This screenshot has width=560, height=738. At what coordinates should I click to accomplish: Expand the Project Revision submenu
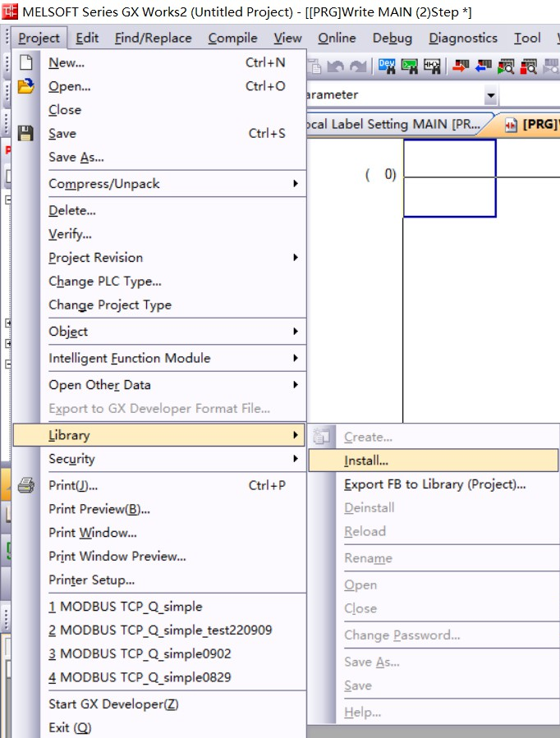296,257
